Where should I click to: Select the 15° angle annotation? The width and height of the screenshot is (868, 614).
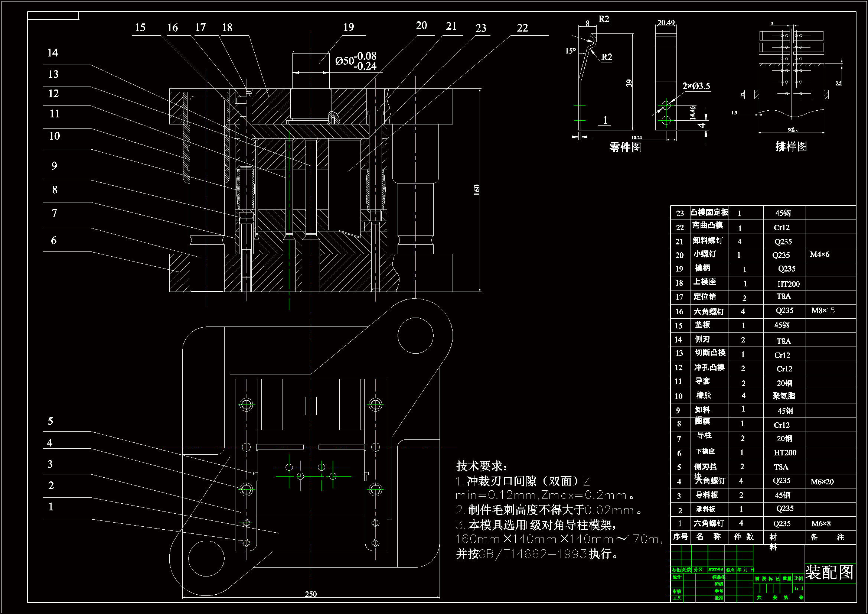(x=570, y=51)
